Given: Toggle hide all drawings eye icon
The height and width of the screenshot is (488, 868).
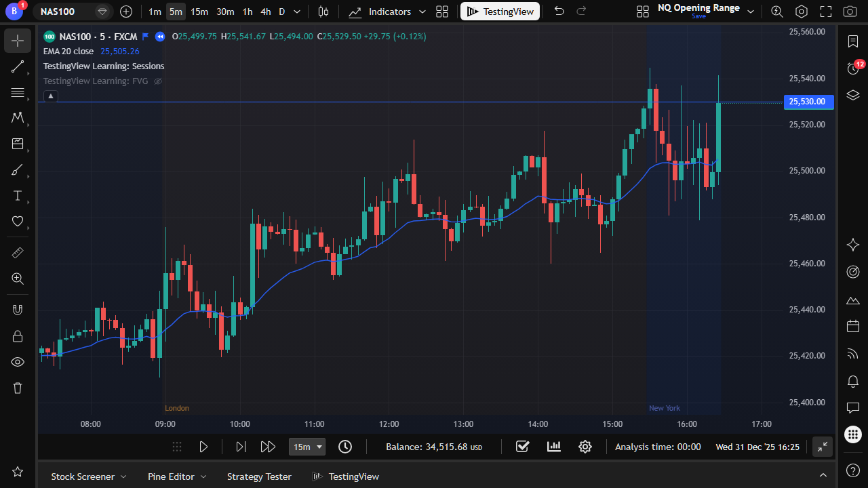Looking at the screenshot, I should [18, 362].
